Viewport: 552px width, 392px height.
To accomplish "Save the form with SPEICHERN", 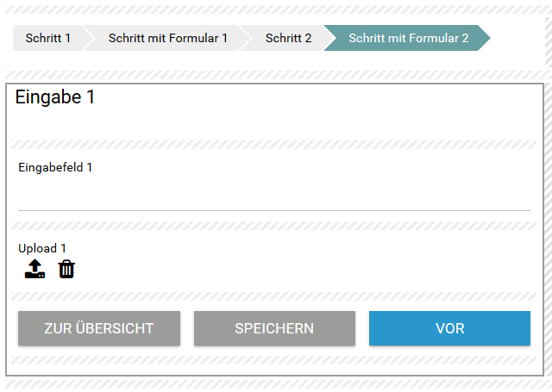I will pyautogui.click(x=274, y=328).
